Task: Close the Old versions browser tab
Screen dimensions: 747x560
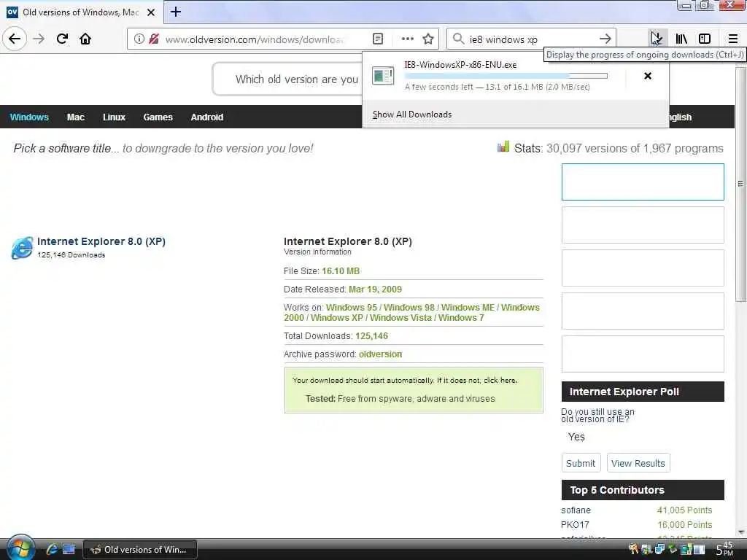Action: pos(150,12)
